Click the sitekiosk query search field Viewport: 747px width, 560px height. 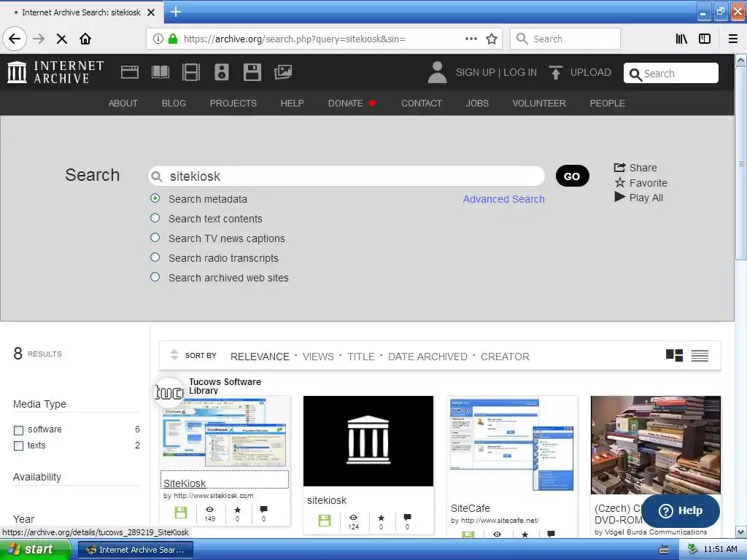(347, 176)
